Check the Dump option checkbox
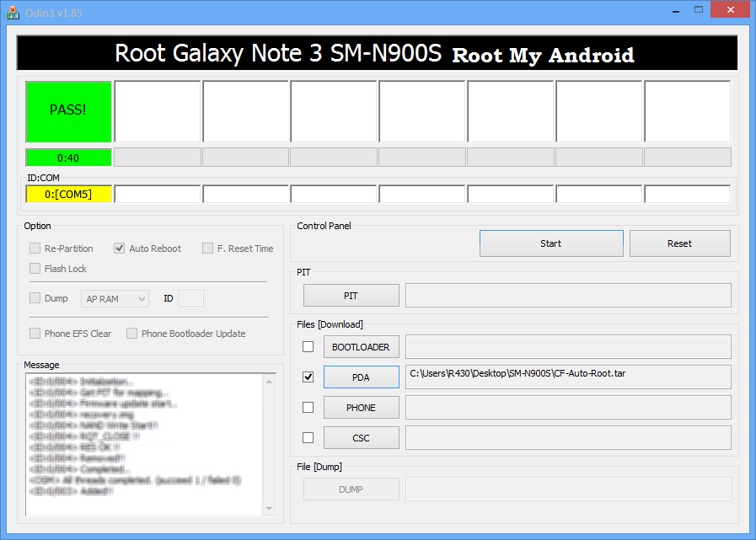Screen dimensions: 756x540 tap(35, 298)
